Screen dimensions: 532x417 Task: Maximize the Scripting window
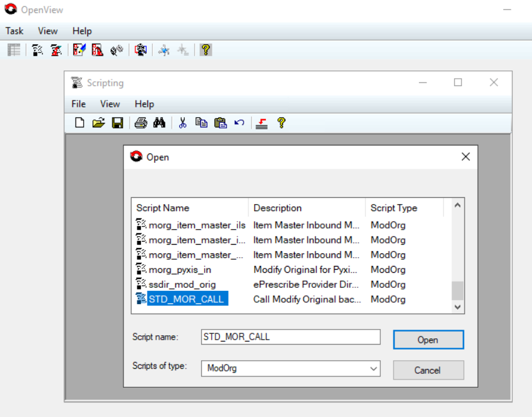coord(458,82)
